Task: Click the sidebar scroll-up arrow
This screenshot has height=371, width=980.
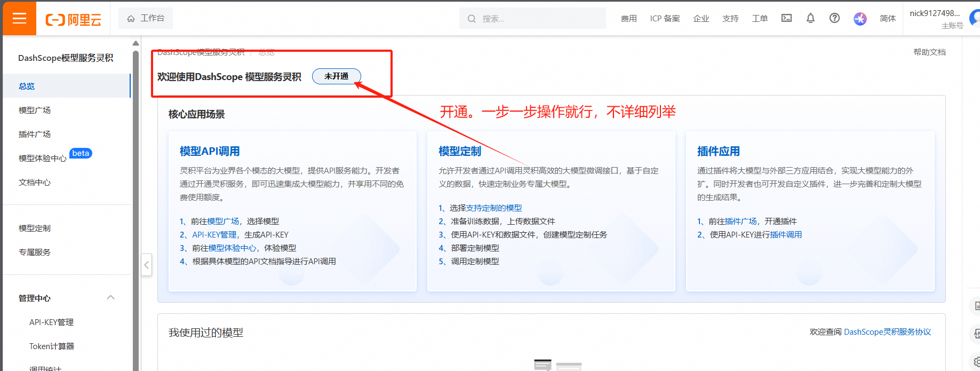Action: [136, 43]
